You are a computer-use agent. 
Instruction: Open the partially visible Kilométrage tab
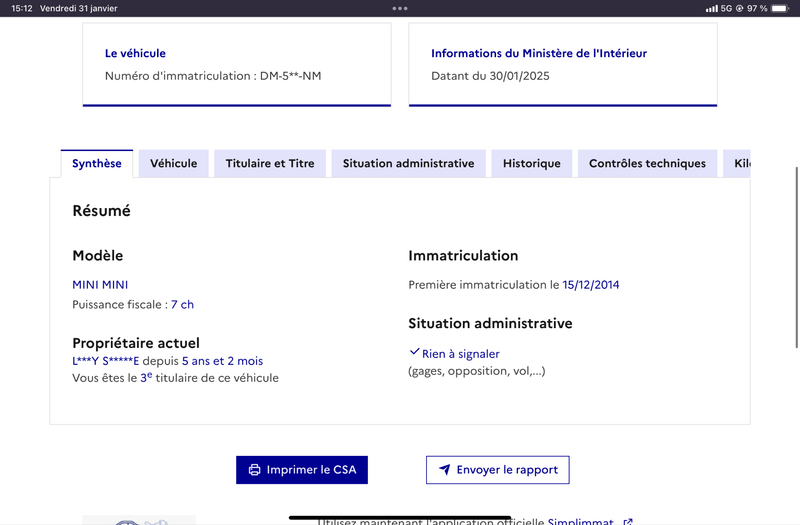tap(737, 163)
